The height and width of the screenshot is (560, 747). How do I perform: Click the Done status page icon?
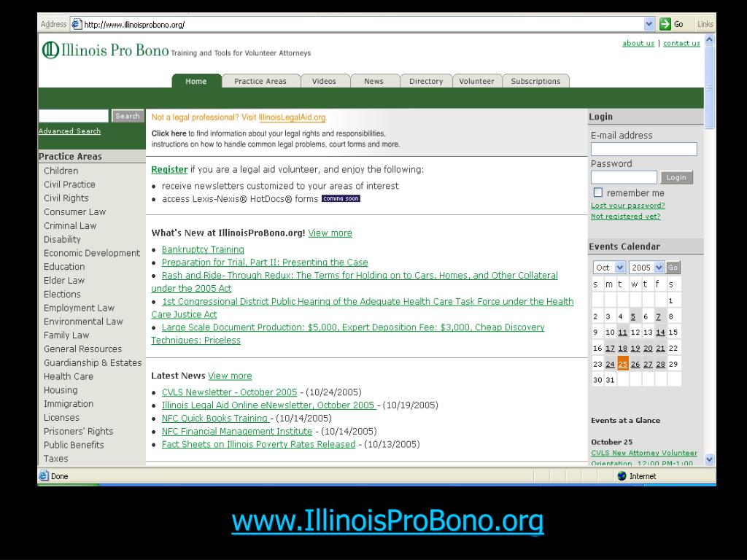(44, 475)
